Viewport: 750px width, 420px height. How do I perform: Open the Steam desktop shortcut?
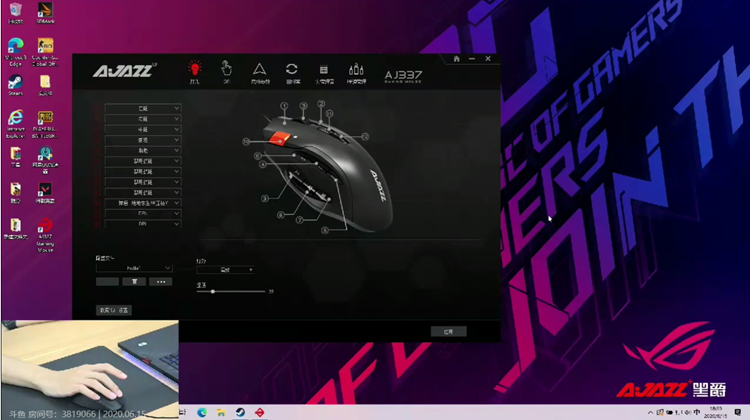(x=15, y=86)
